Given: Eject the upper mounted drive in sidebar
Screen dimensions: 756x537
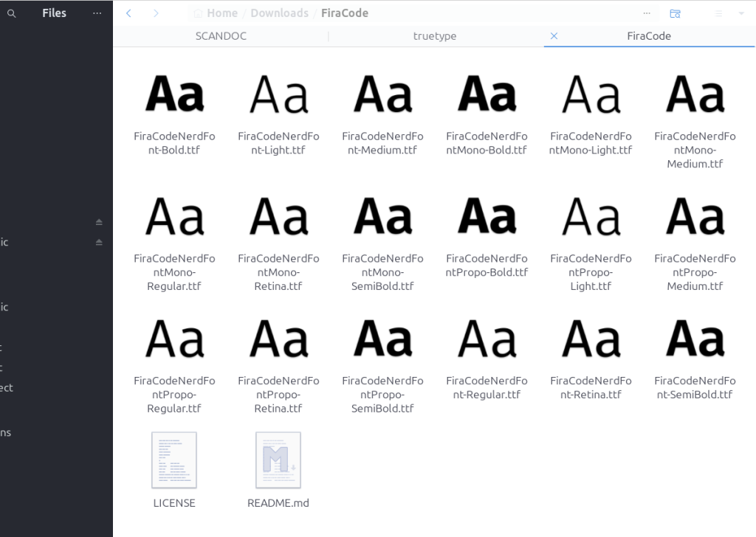Looking at the screenshot, I should click(99, 222).
